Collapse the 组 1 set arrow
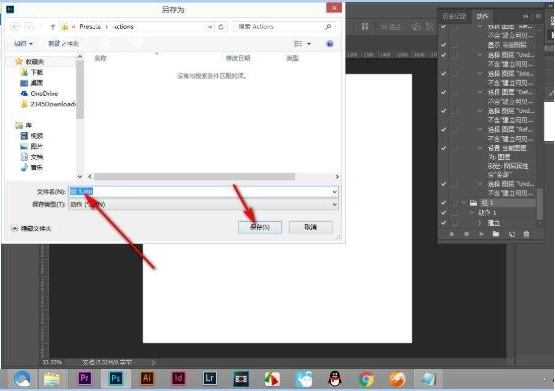Image resolution: width=555 pixels, height=391 pixels. click(x=464, y=203)
